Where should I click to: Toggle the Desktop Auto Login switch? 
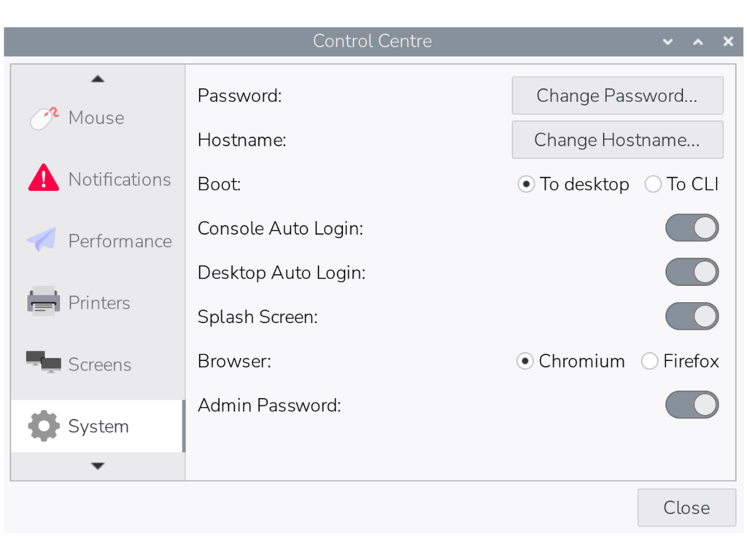[x=692, y=273]
